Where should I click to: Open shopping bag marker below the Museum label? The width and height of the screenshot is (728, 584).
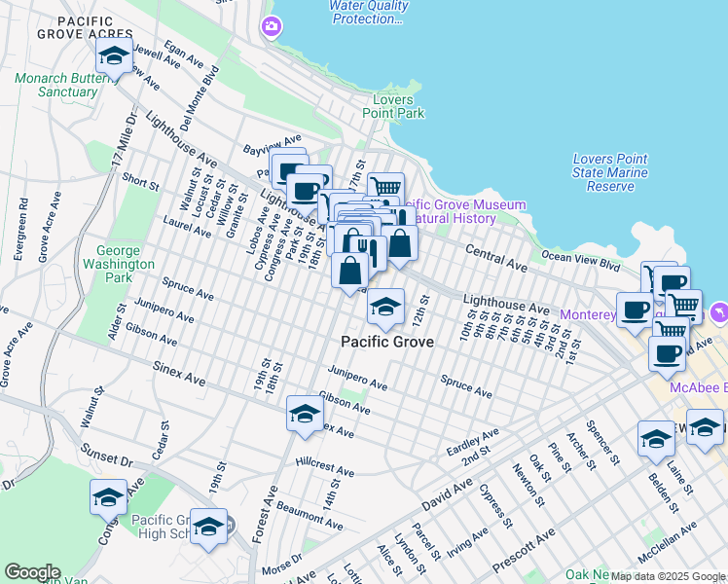400,245
